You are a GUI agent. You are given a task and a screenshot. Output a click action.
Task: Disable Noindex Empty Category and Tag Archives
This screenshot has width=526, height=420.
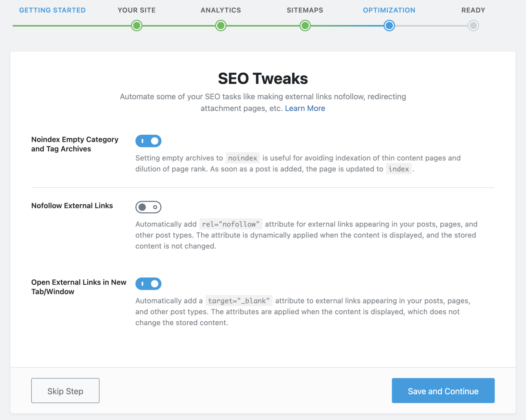tap(148, 141)
